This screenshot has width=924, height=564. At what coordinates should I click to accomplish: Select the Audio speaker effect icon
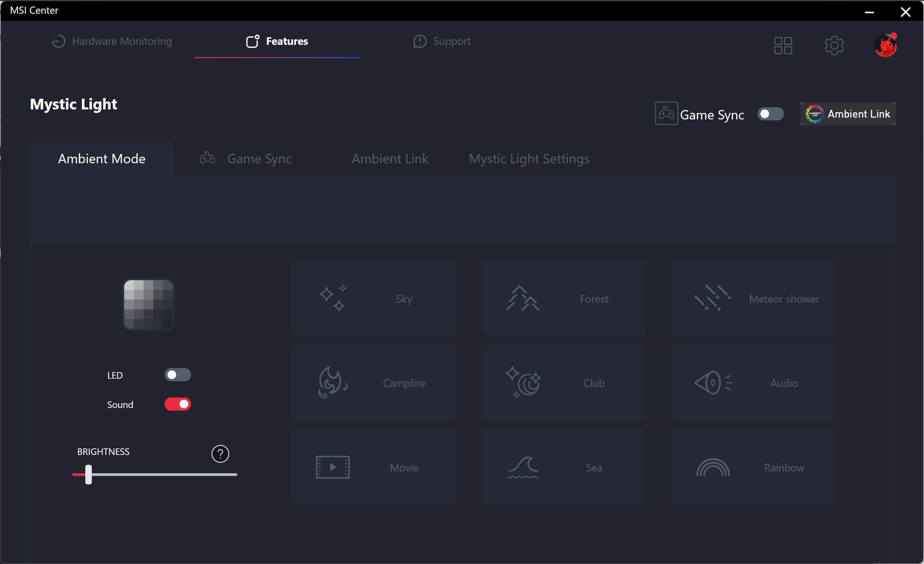pos(712,383)
